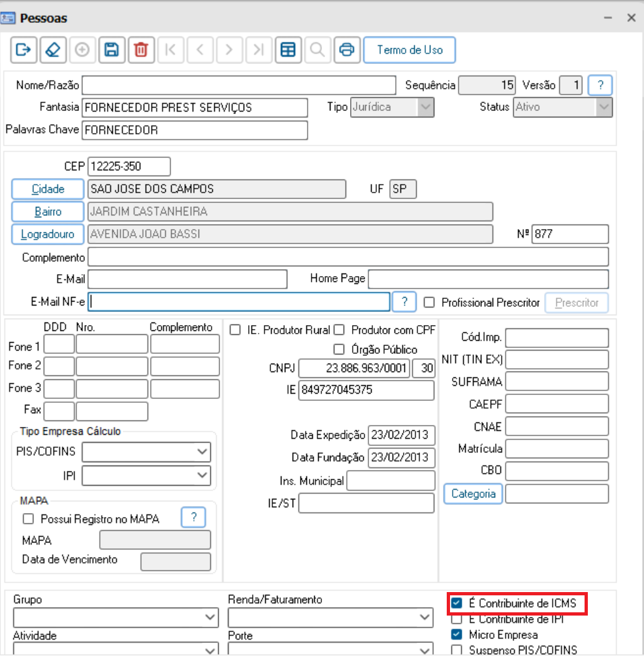
Task: Click the eraser clear-form icon
Action: coord(53,50)
